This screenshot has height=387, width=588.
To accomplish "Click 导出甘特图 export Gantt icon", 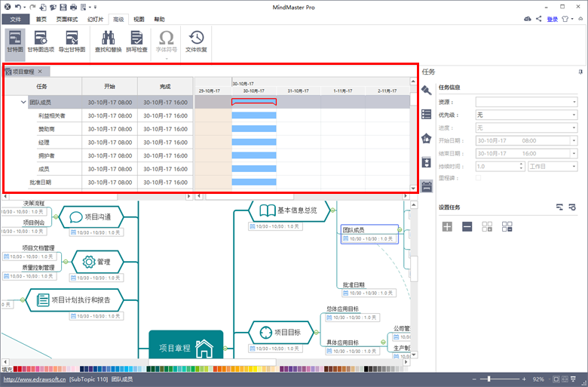I will [72, 41].
